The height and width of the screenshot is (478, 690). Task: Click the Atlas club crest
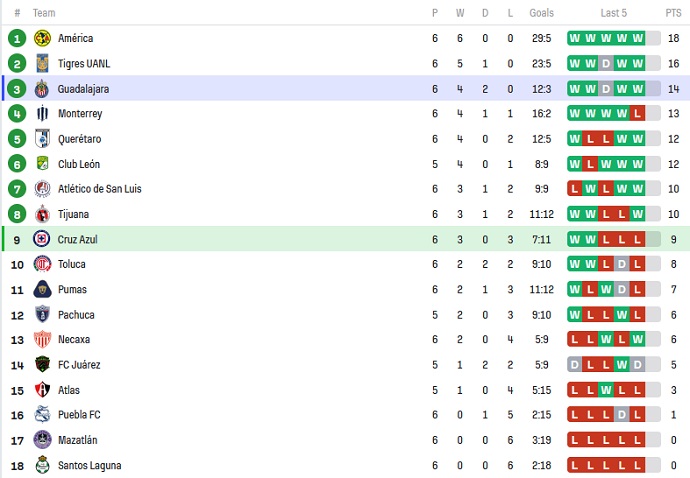[42, 390]
